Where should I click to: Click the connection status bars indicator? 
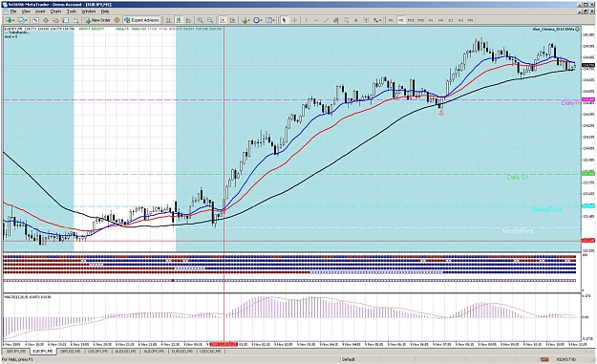coord(544,359)
